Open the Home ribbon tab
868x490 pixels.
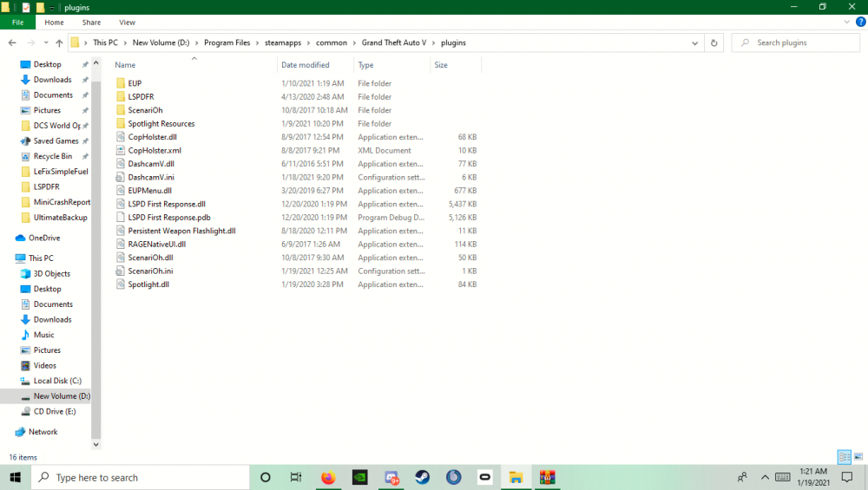coord(54,23)
